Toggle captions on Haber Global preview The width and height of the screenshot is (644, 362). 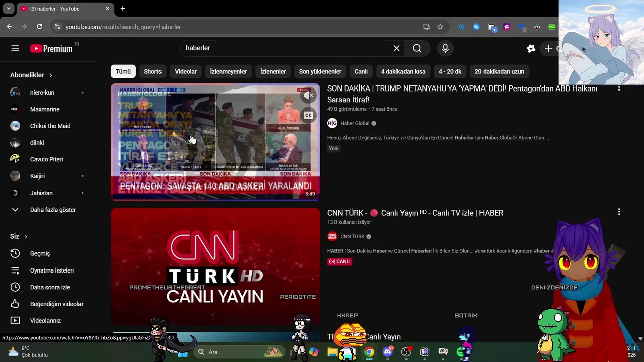click(x=308, y=116)
